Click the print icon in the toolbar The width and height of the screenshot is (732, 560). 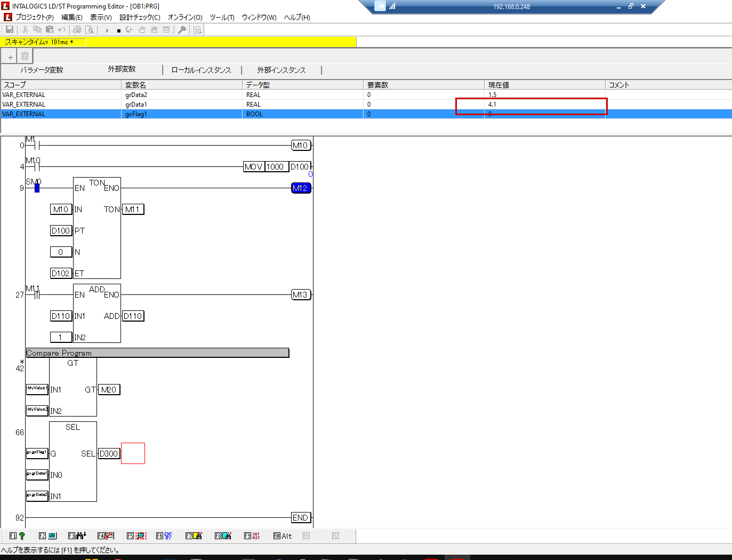point(77,30)
